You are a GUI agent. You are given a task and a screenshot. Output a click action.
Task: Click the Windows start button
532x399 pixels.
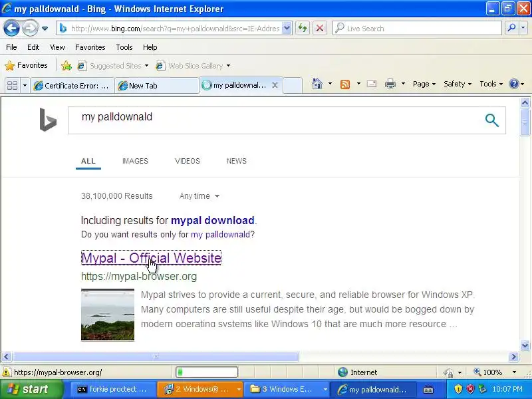pyautogui.click(x=31, y=389)
